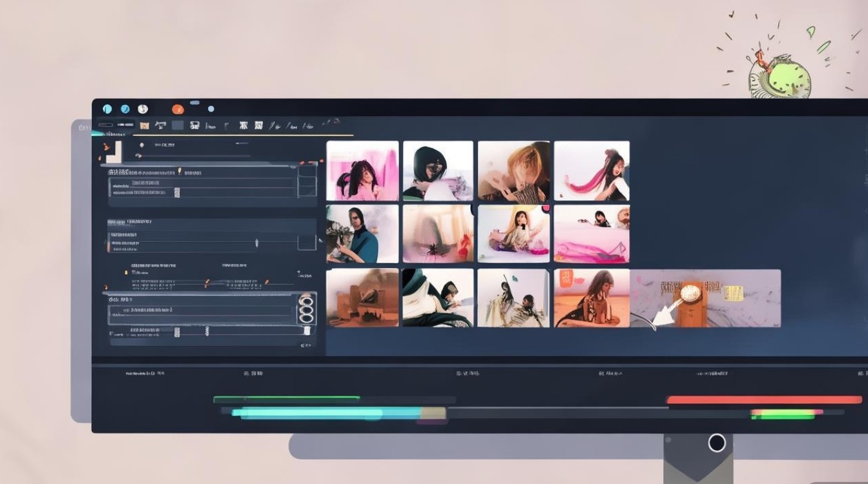The height and width of the screenshot is (484, 868).
Task: Select thumbnail of person wearing a teal top
Action: [x=362, y=234]
